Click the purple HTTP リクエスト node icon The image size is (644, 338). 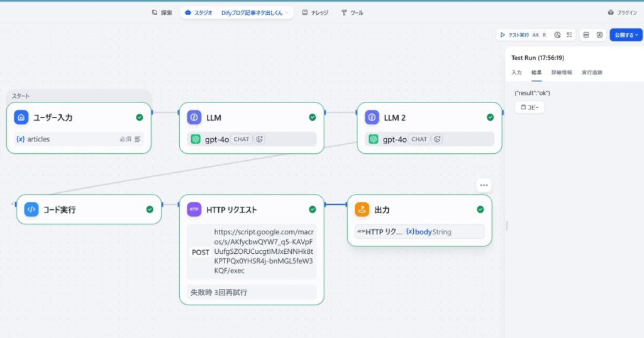194,210
